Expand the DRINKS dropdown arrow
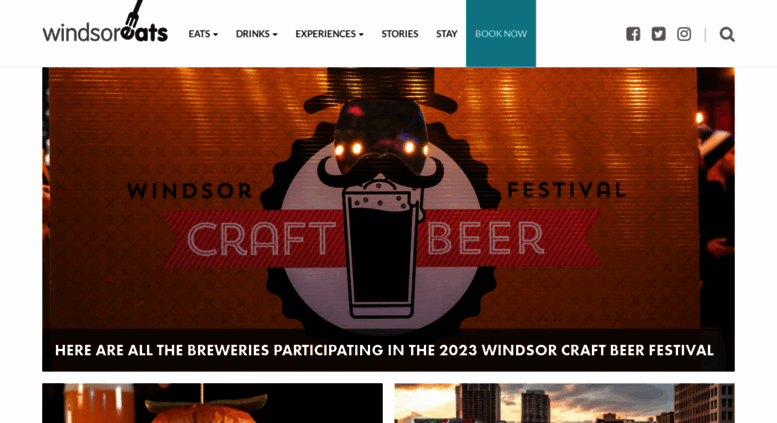Viewport: 777px width, 423px height. [275, 35]
